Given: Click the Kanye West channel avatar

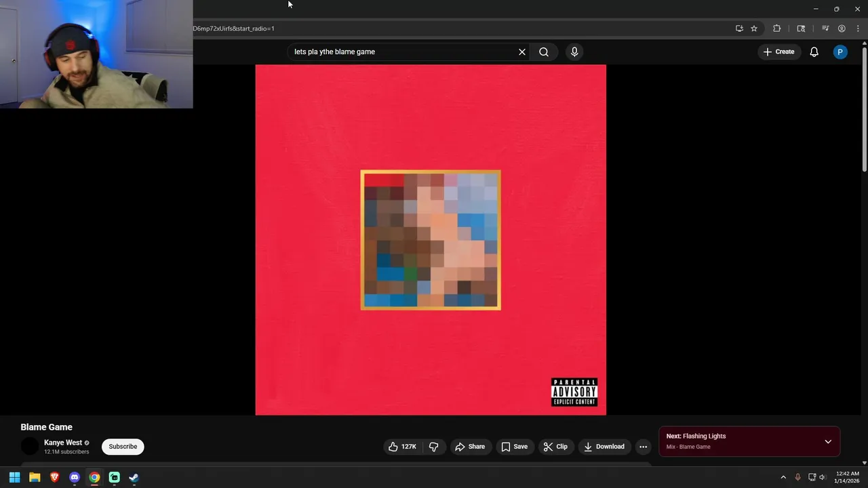Looking at the screenshot, I should click(x=30, y=447).
